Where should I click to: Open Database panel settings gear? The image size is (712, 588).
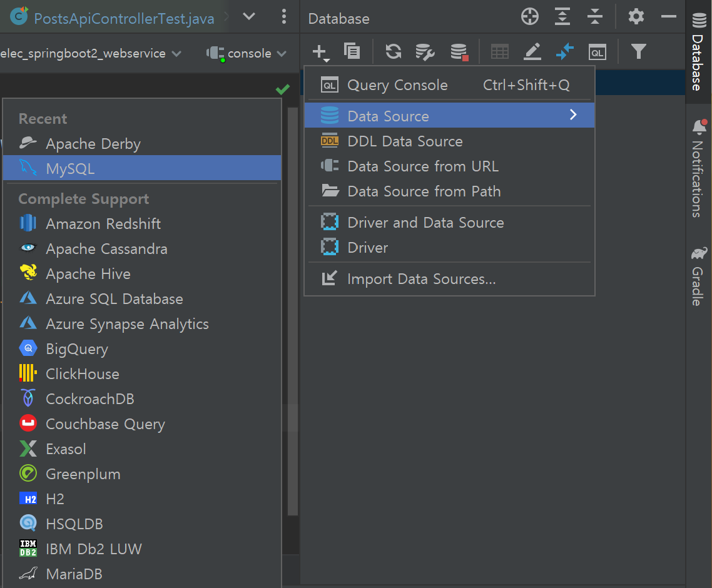click(x=636, y=17)
